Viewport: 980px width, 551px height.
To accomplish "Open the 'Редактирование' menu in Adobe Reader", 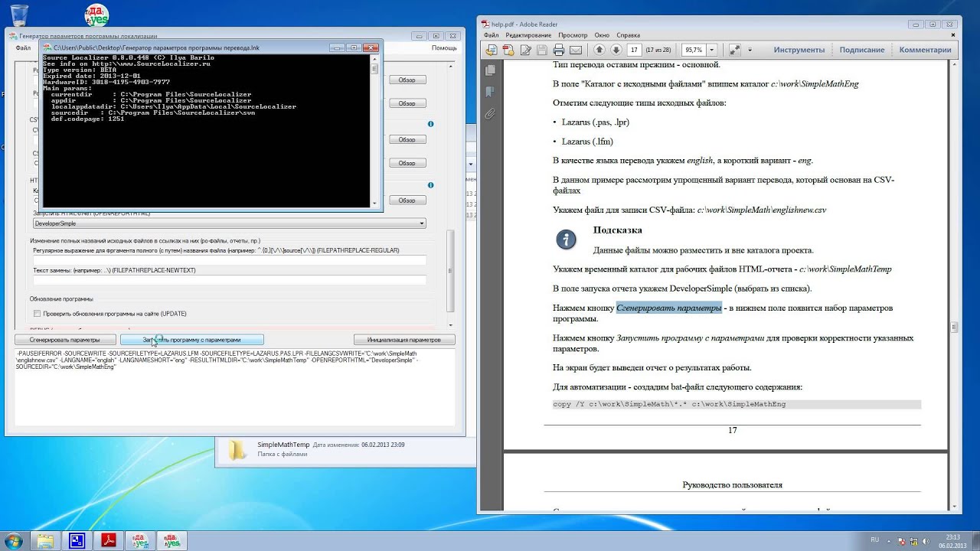I will point(528,35).
